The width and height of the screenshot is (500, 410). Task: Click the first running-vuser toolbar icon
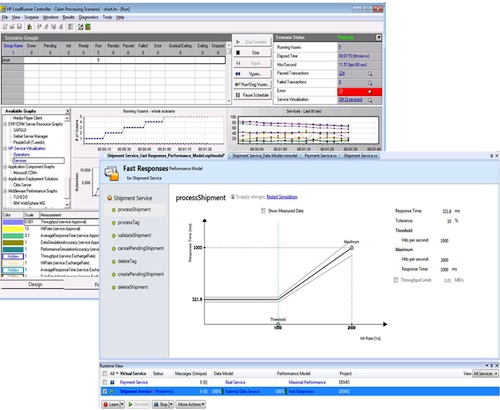tap(39, 27)
